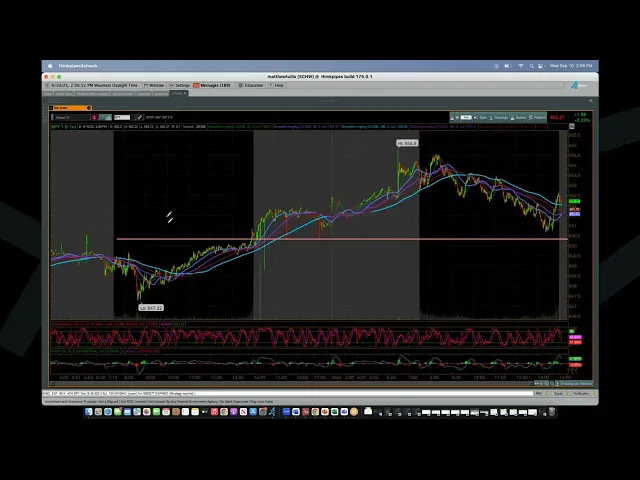Click the date and time clock display
This screenshot has height=480, width=640.
[x=94, y=85]
